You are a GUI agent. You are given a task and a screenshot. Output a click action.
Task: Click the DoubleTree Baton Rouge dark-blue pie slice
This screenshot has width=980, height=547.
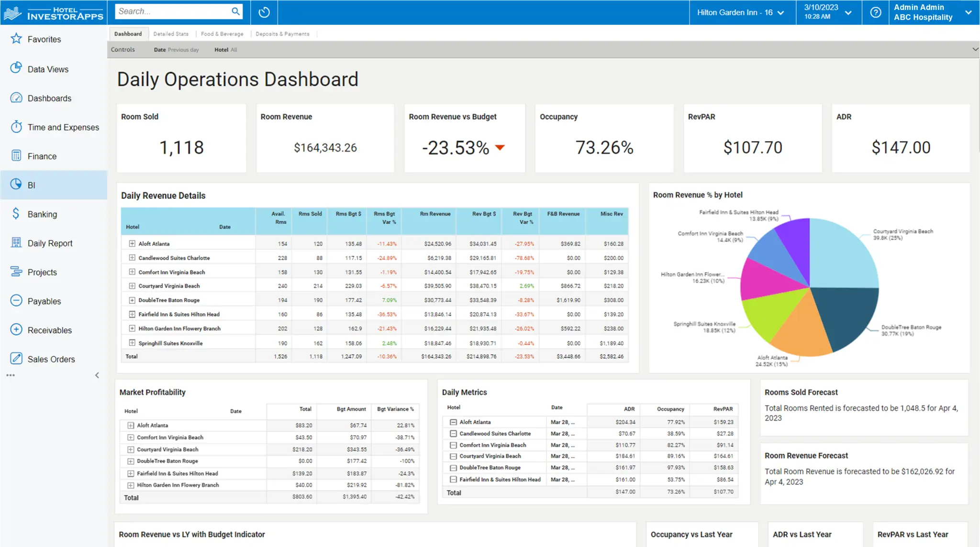[847, 316]
